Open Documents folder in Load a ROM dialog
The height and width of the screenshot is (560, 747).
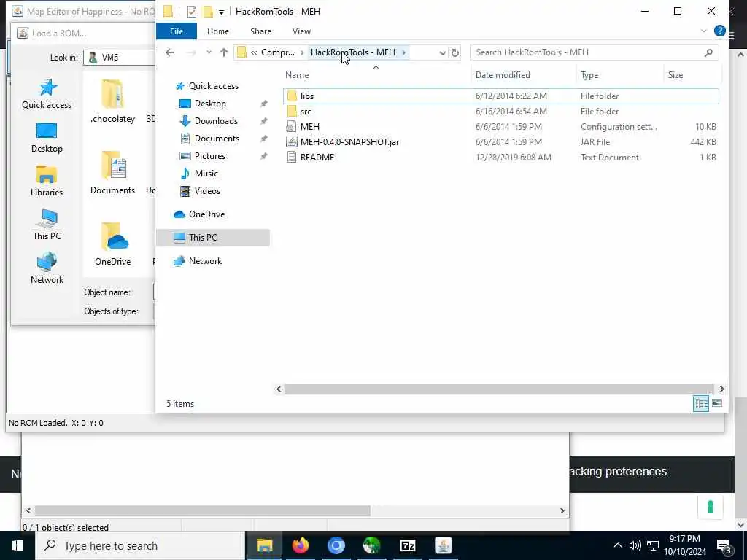(x=112, y=173)
